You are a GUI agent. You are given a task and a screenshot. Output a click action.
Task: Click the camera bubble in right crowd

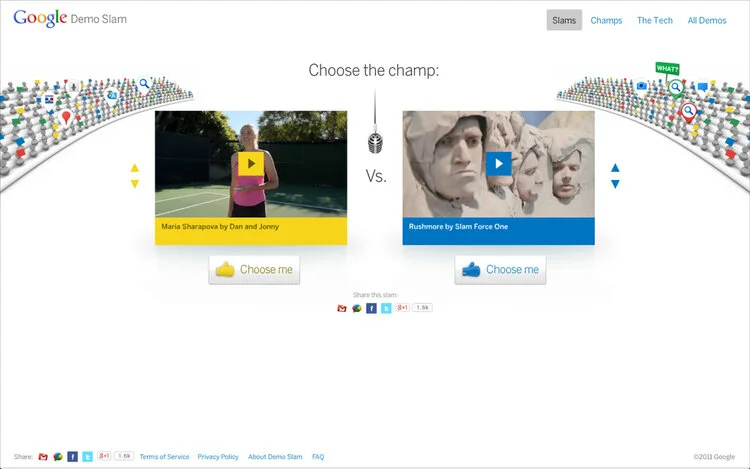(642, 86)
